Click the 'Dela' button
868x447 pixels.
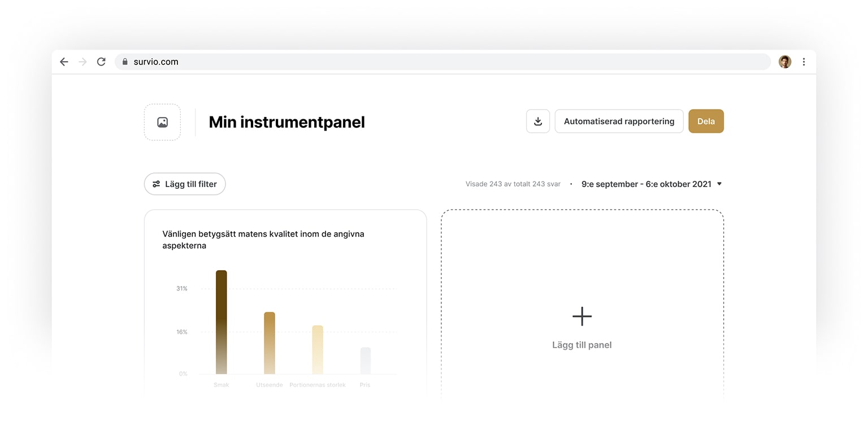click(x=706, y=121)
